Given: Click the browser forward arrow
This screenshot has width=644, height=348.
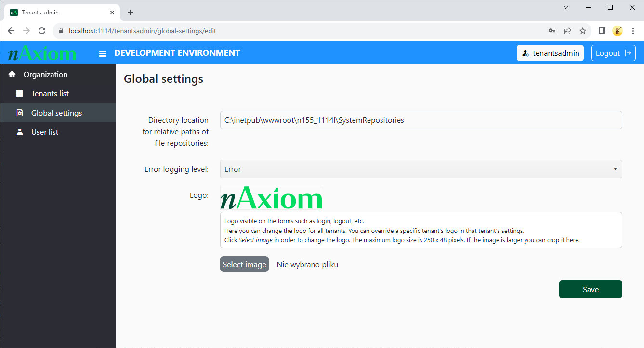Looking at the screenshot, I should 26,31.
